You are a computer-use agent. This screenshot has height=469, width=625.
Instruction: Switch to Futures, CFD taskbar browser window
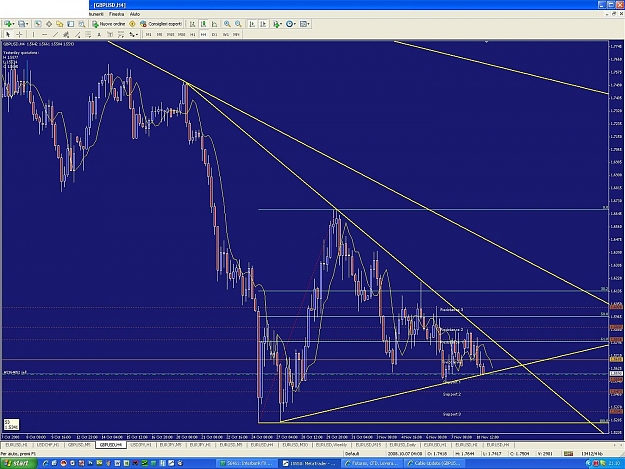[x=372, y=463]
